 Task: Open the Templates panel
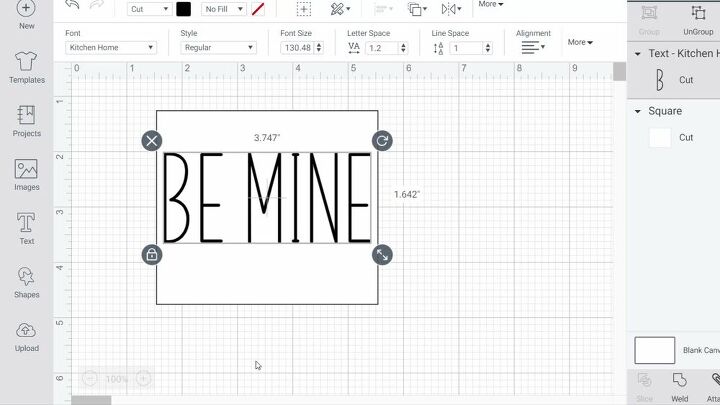point(26,67)
